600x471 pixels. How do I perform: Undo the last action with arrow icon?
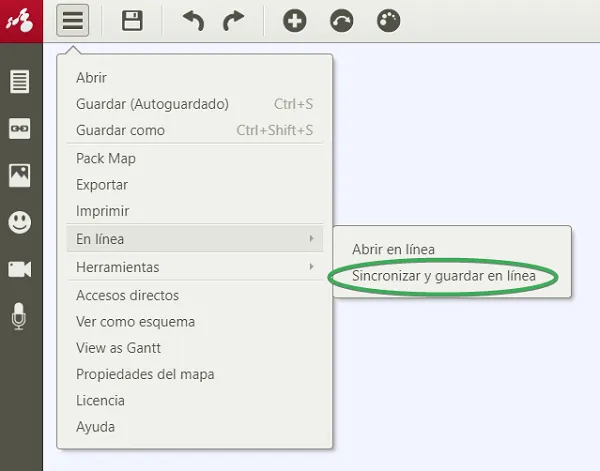point(193,21)
